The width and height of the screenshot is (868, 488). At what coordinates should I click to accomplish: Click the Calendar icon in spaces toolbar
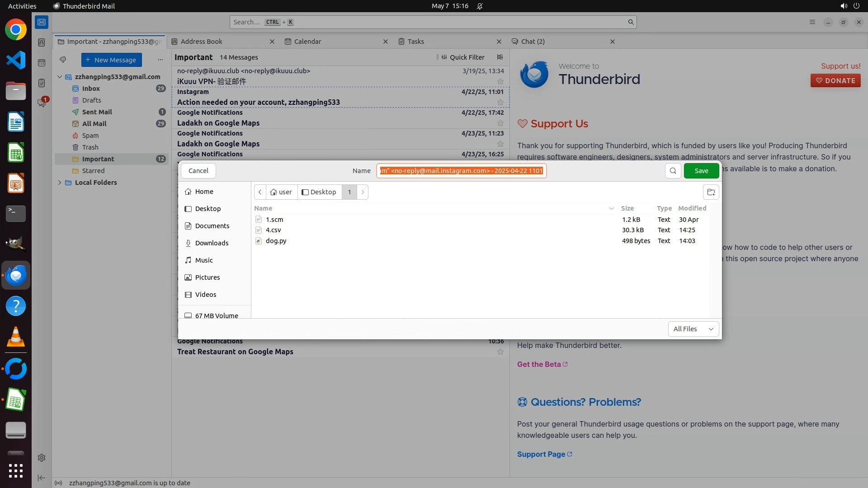point(42,63)
